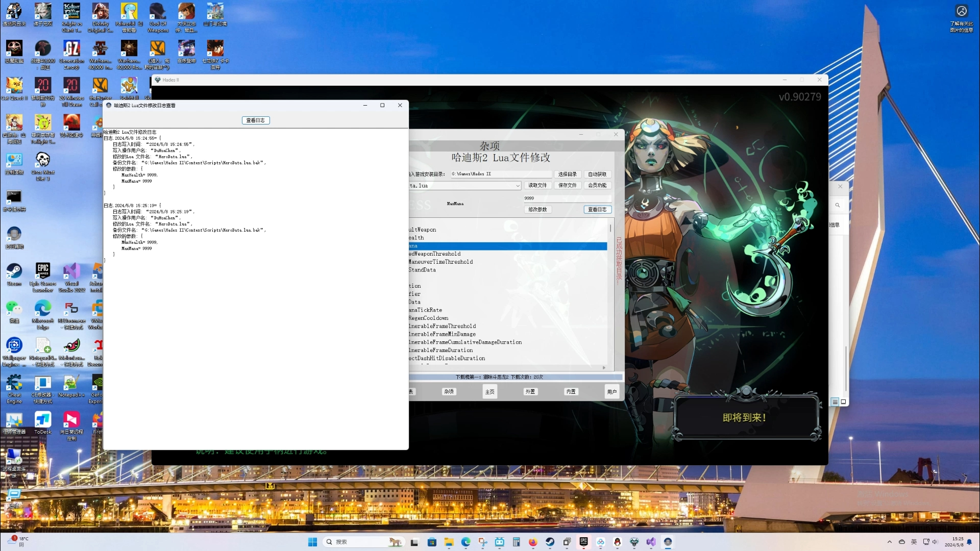
Task: Open the Generation Zero desktop icon
Action: coord(71,55)
